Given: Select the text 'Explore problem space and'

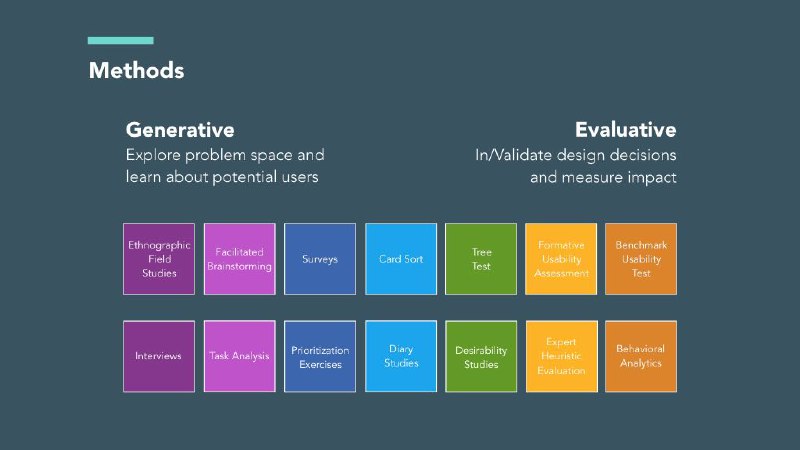Looking at the screenshot, I should coord(225,155).
